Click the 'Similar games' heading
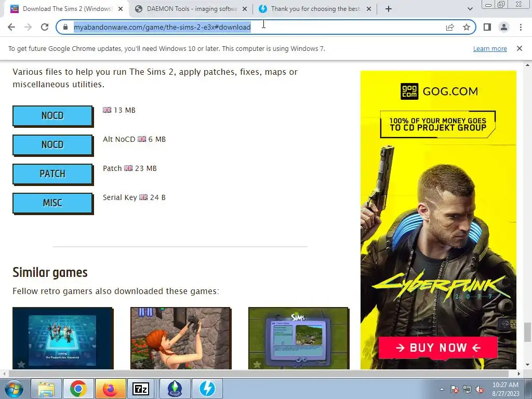Viewport: 532px width, 399px height. (x=50, y=272)
